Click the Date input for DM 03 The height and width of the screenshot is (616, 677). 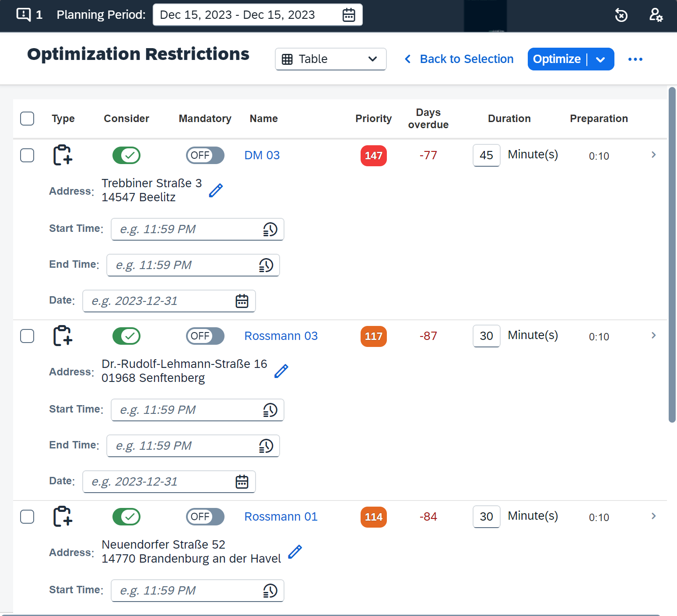coord(169,301)
